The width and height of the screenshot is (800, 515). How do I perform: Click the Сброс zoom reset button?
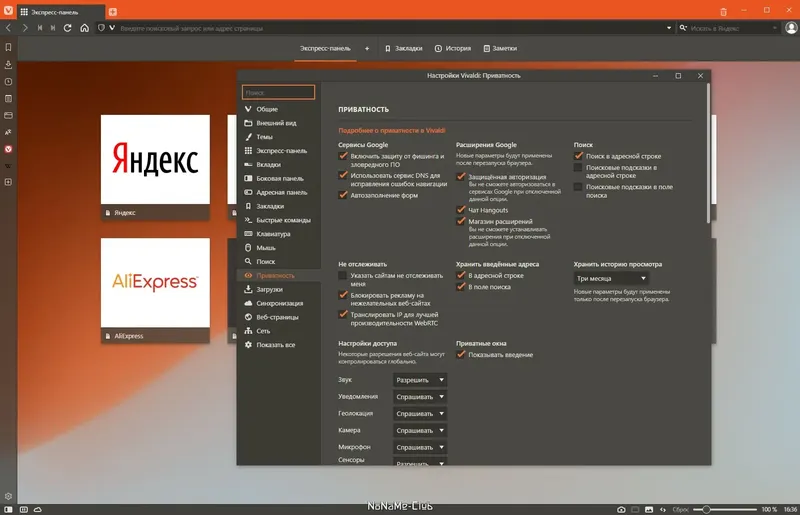(x=681, y=509)
